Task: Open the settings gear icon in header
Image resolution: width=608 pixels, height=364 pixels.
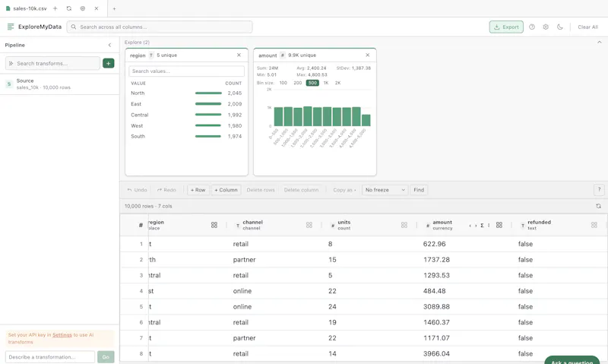Action: pyautogui.click(x=546, y=27)
